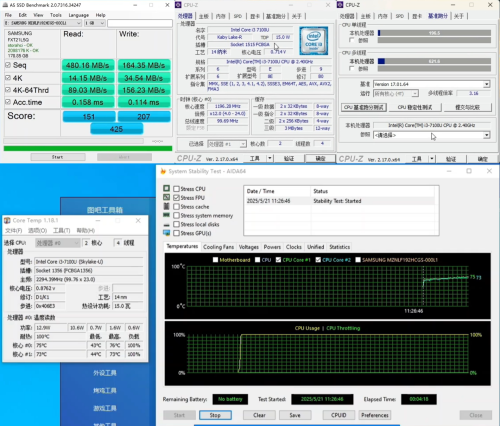The image size is (500, 426).
Task: Open the 处理器 #1 selector in CPU-Z
Action: tap(227, 144)
